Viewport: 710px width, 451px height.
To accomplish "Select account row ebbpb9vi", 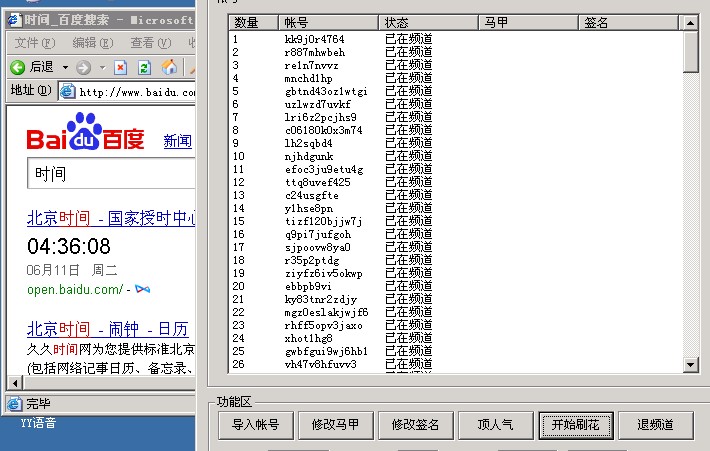I will coord(455,287).
